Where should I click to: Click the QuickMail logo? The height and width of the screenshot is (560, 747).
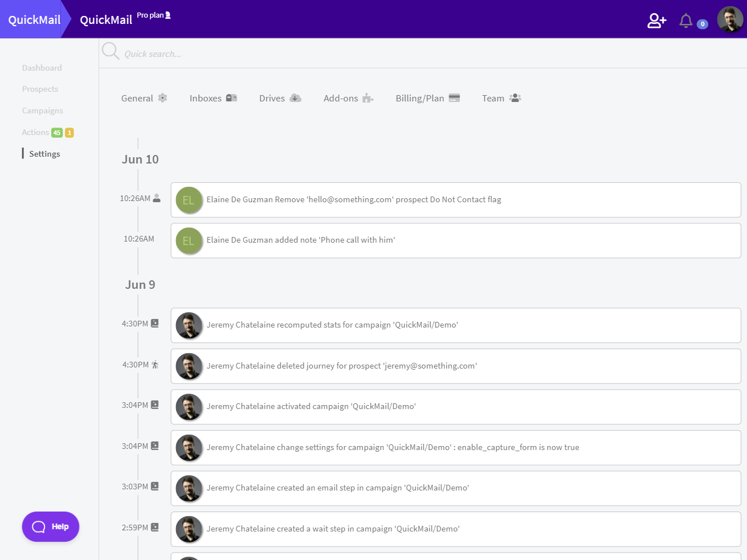[x=34, y=19]
